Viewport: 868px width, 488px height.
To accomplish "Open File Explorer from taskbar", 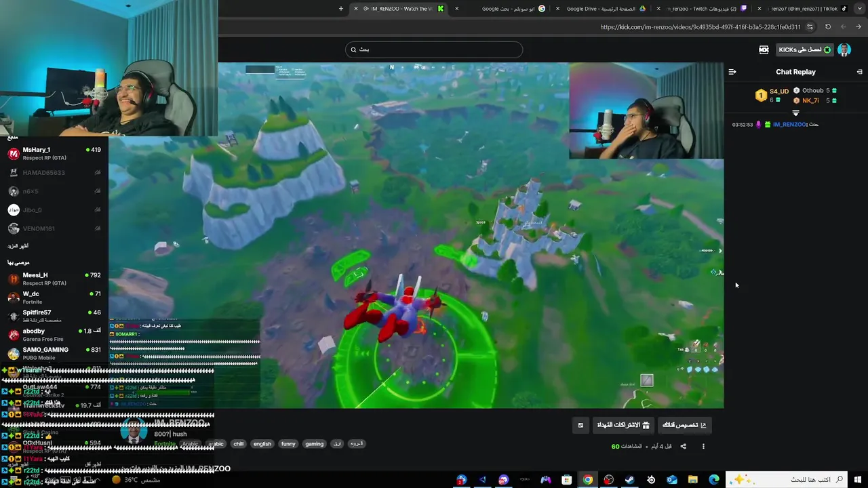I will (x=692, y=480).
